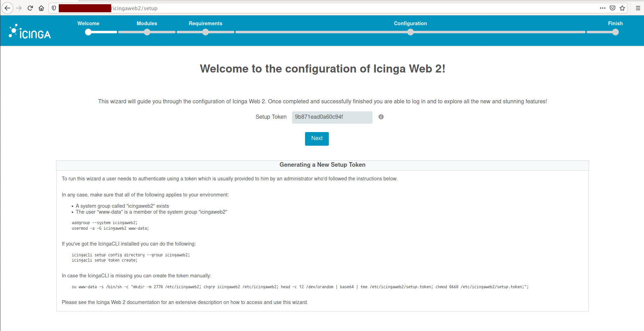644x331 pixels.
Task: Click the 'Welcome to the configuration' page title
Action: [323, 69]
